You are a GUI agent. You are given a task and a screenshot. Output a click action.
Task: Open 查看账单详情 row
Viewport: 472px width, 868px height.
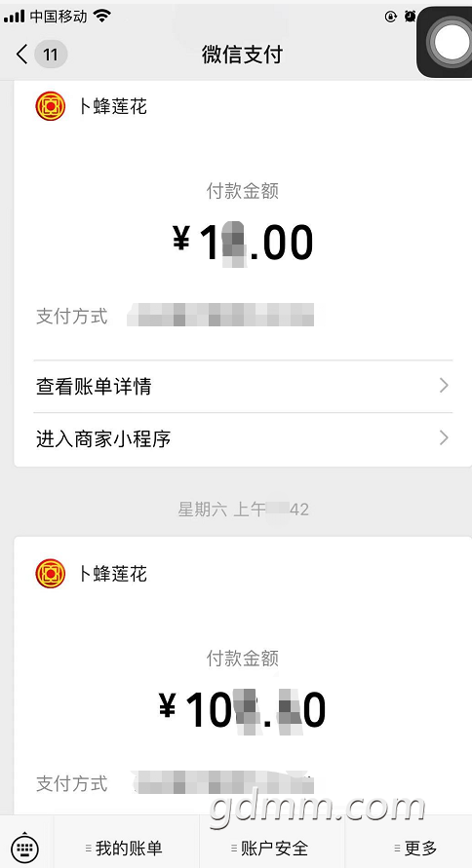pos(243,386)
